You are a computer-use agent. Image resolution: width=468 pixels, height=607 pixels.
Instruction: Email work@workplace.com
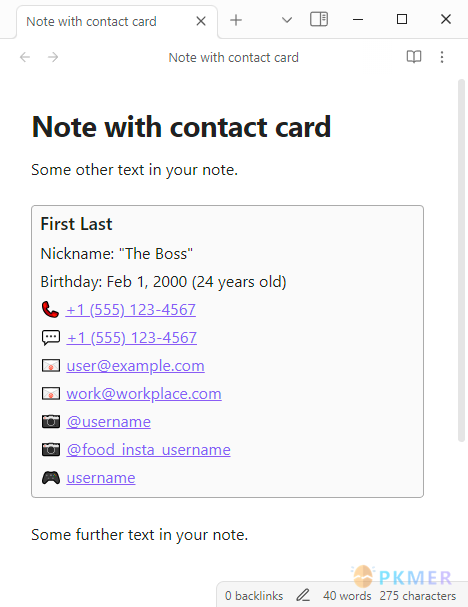[x=144, y=394]
